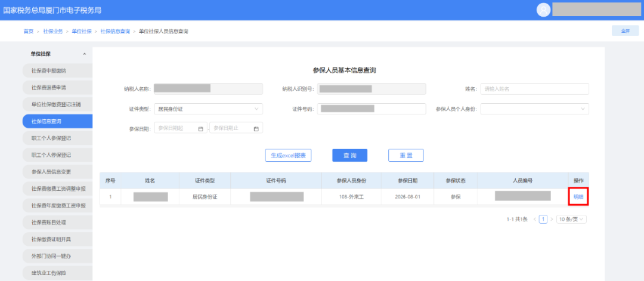Open 建筑业工伤保险 in the sidebar
Image resolution: width=644 pixels, height=281 pixels.
tap(57, 273)
